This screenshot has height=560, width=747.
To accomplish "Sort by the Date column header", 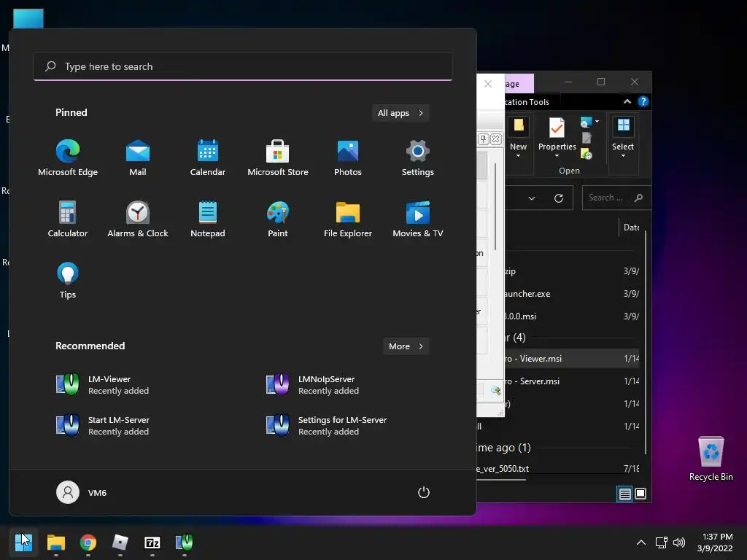I will [631, 227].
